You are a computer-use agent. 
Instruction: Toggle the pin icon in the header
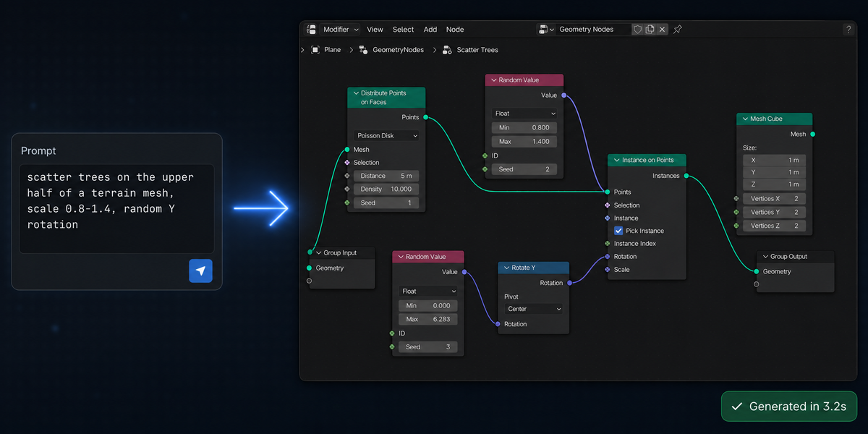point(678,30)
